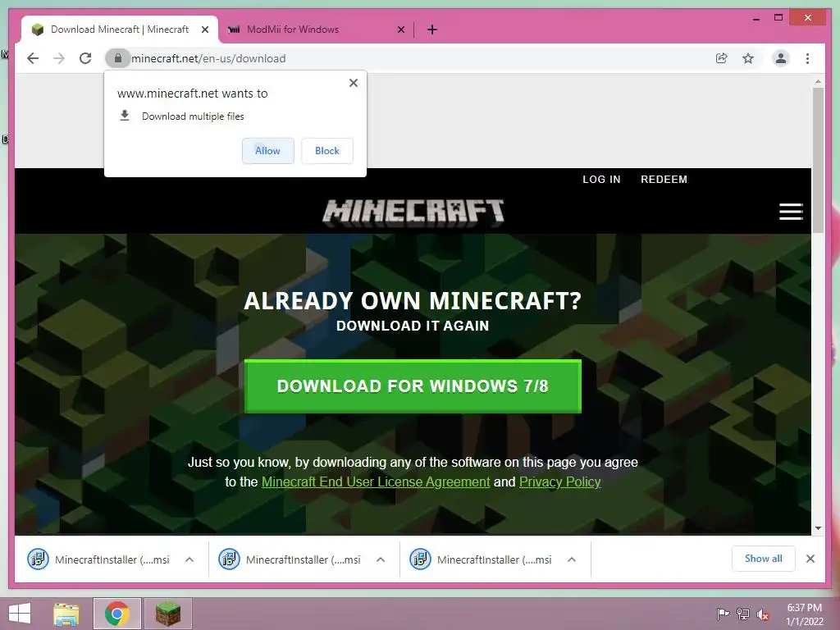840x630 pixels.
Task: Close the downloads bar
Action: pyautogui.click(x=810, y=559)
